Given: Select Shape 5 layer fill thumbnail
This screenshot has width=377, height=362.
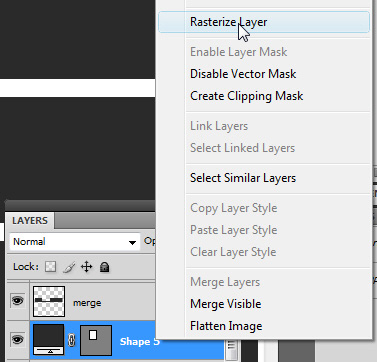Looking at the screenshot, I should tap(48, 340).
